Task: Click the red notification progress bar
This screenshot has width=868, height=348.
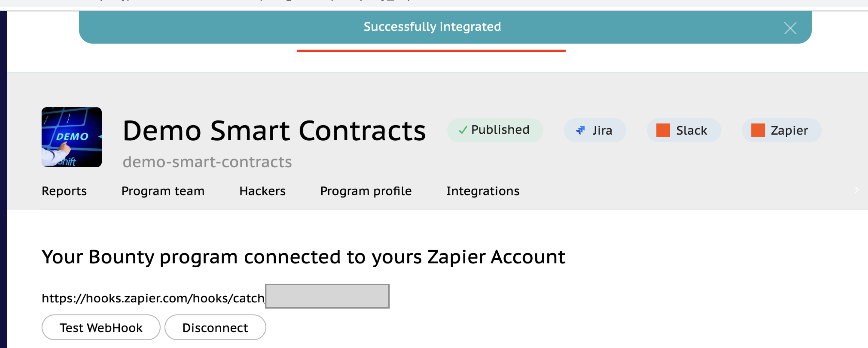Action: pyautogui.click(x=431, y=51)
